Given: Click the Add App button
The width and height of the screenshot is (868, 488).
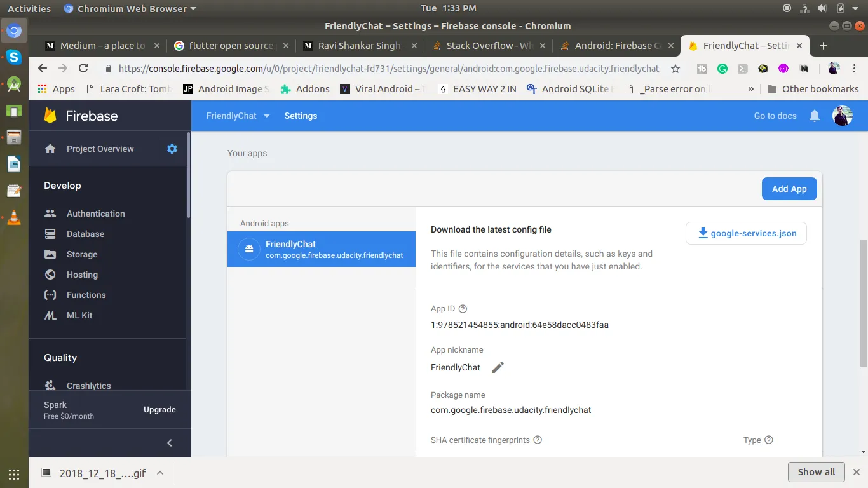Looking at the screenshot, I should pyautogui.click(x=789, y=189).
